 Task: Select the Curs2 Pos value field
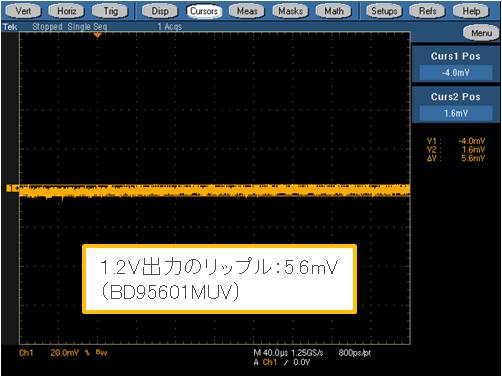(x=456, y=113)
